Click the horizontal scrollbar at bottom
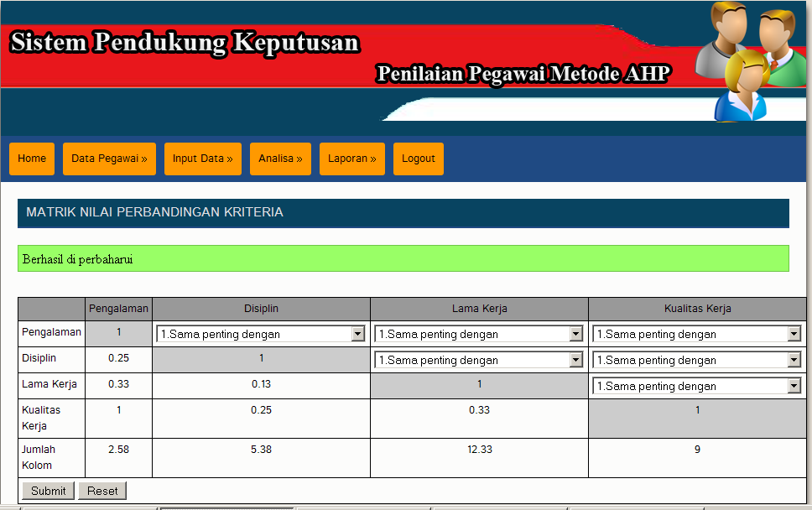The width and height of the screenshot is (812, 510). pos(403,507)
